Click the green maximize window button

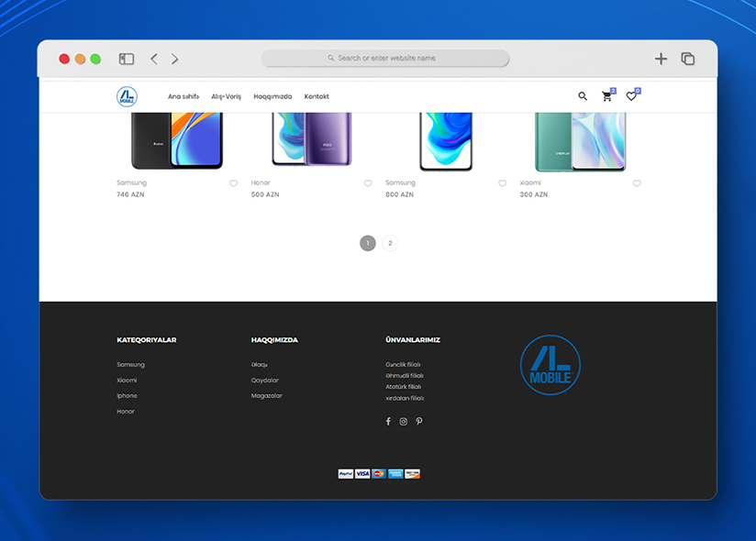coord(95,59)
